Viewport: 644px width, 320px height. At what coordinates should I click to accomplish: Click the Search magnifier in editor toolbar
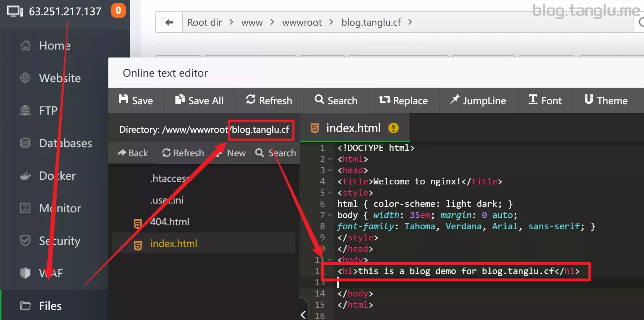[x=319, y=99]
